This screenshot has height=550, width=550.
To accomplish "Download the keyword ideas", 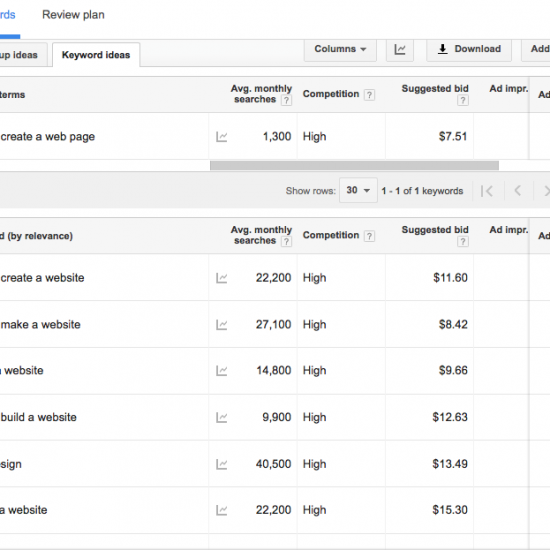I will pos(469,49).
